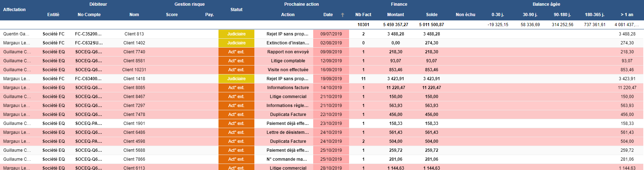
Task: Click the Score column header
Action: [x=171, y=15]
